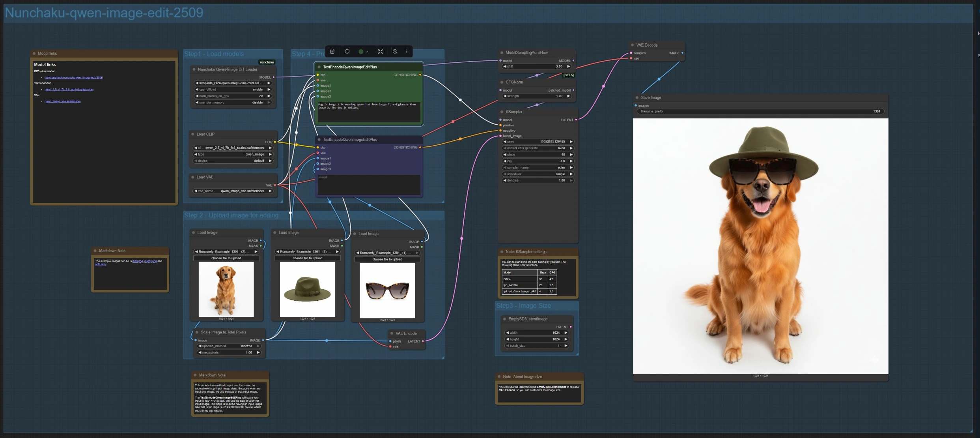Collapse the selected node using the inward-arrows icon

[x=380, y=51]
